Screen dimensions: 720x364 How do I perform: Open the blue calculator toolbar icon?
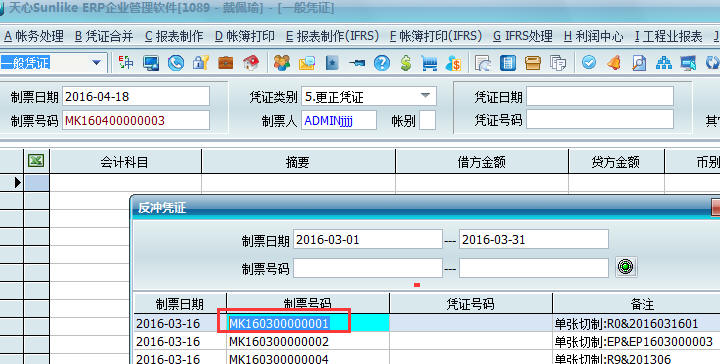point(508,63)
